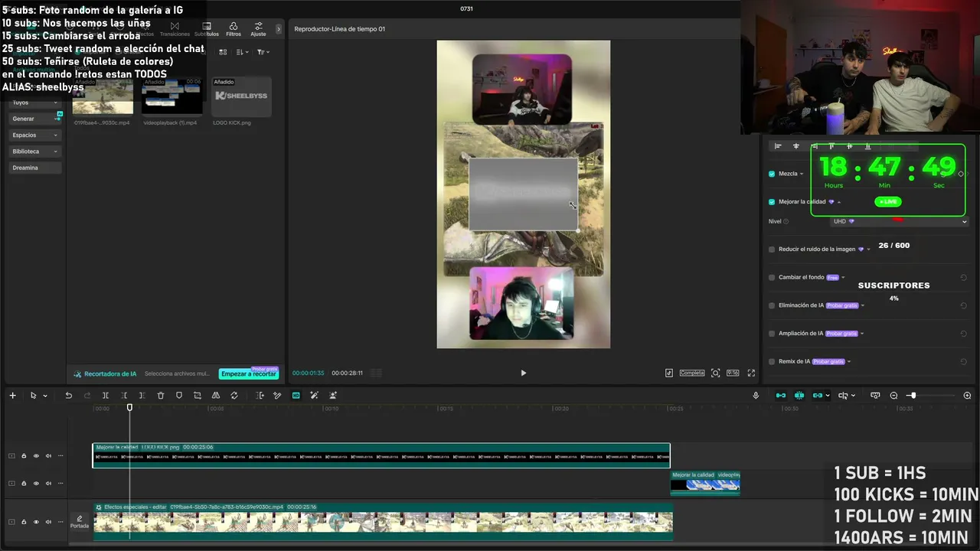Screen dimensions: 980x551
Task: Click the align bottom icon in properties panel
Action: point(867,146)
